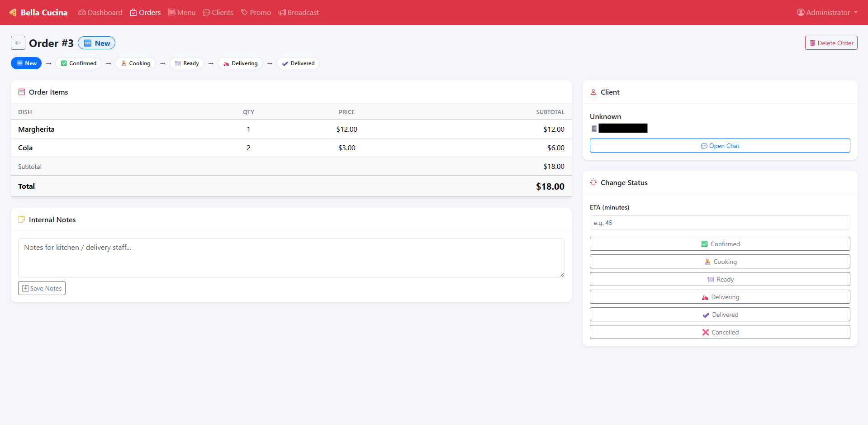Click the Administrator user avatar icon
868x425 pixels.
coord(801,12)
